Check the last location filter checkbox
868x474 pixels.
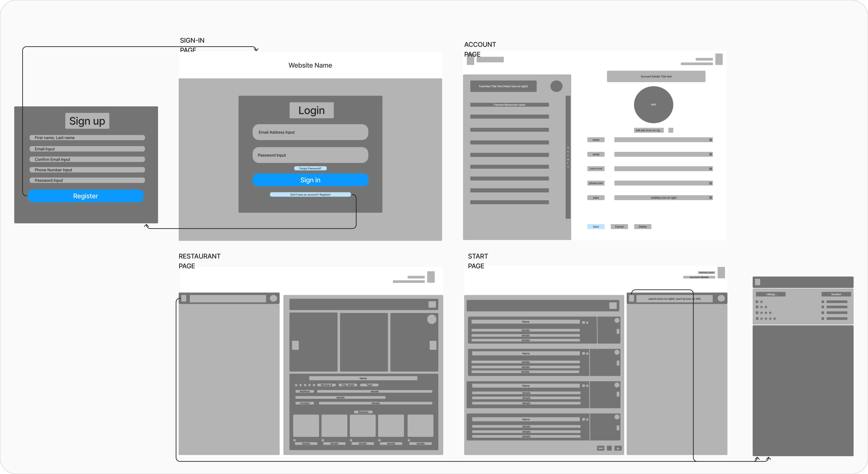[x=823, y=319]
